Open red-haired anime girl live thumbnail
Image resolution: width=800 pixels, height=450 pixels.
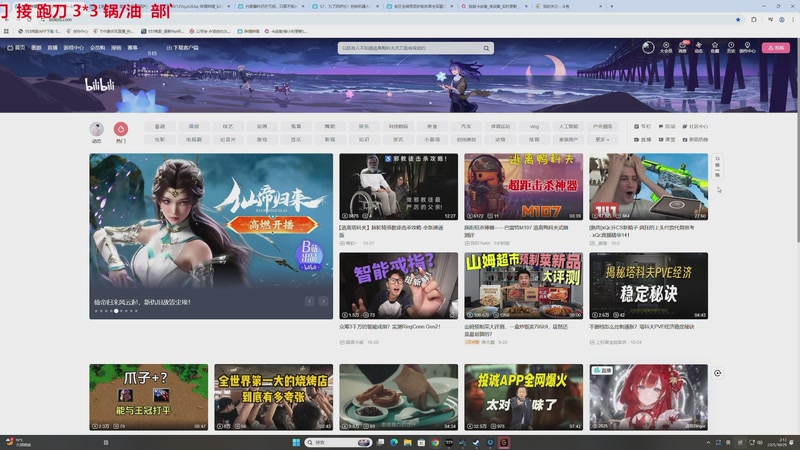point(648,397)
